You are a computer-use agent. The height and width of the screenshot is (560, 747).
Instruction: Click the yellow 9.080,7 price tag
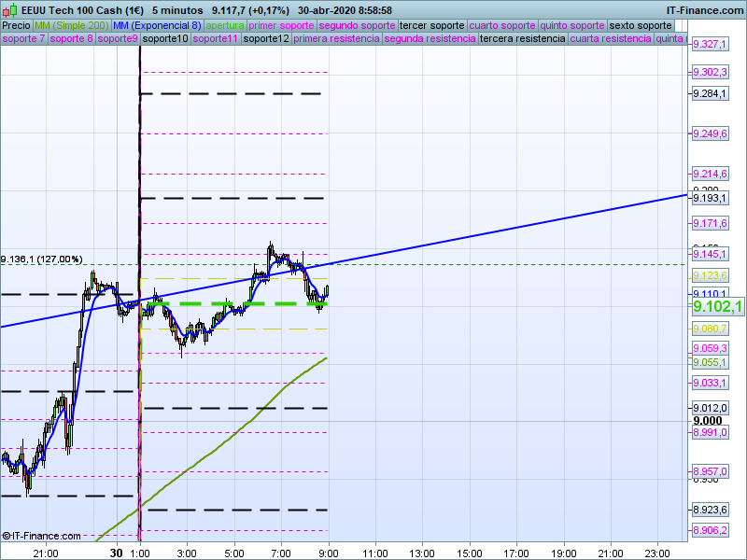(710, 329)
